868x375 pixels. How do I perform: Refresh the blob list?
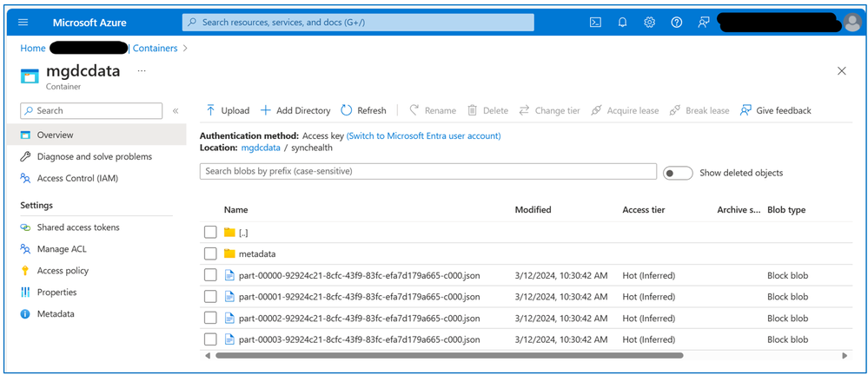coord(363,110)
